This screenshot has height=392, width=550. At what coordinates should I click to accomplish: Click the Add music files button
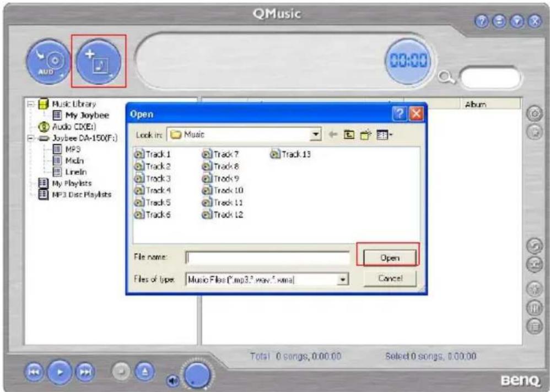(x=99, y=62)
